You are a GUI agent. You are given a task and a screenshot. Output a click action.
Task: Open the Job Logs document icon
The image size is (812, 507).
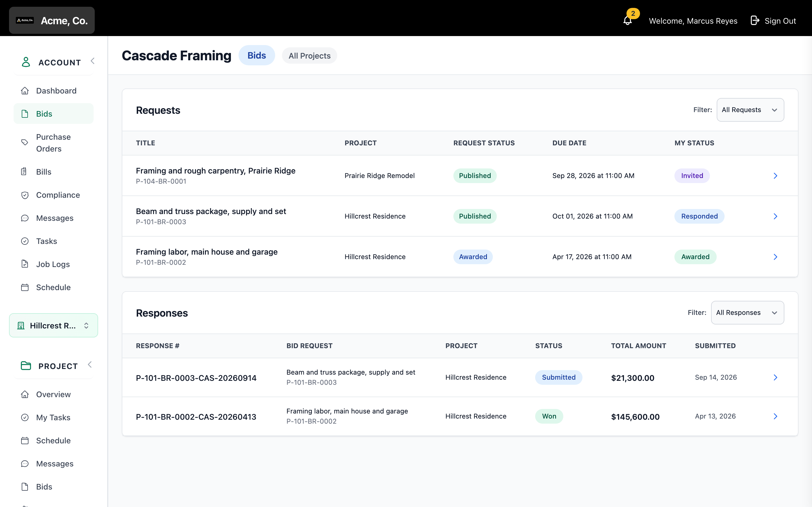coord(25,264)
